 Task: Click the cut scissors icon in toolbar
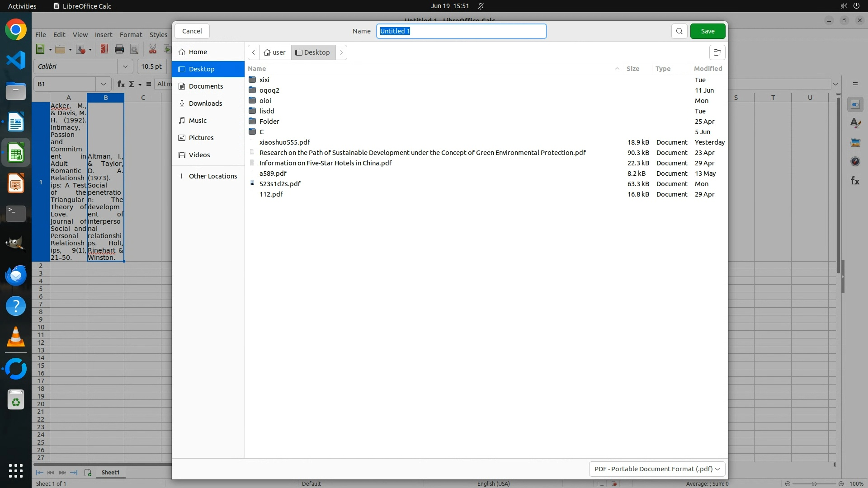click(153, 49)
